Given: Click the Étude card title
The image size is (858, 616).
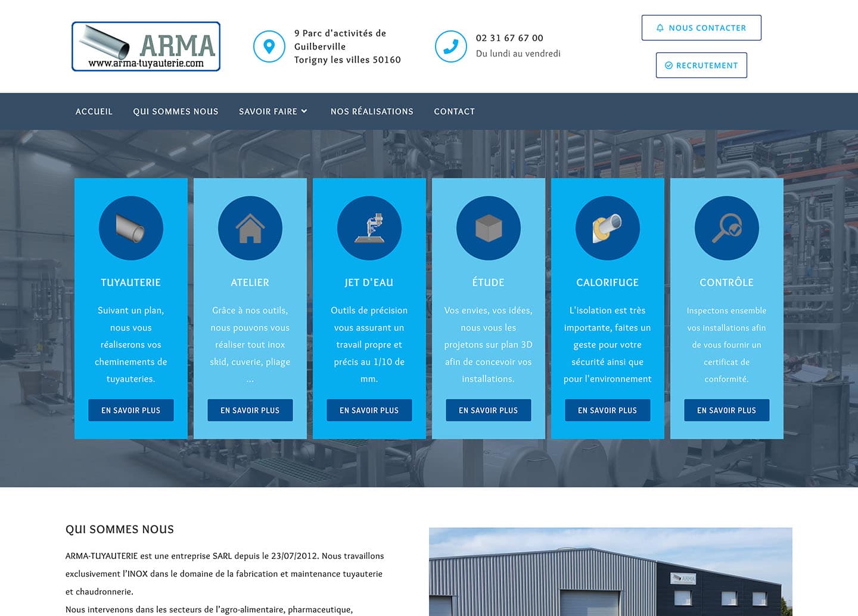Looking at the screenshot, I should coord(489,282).
